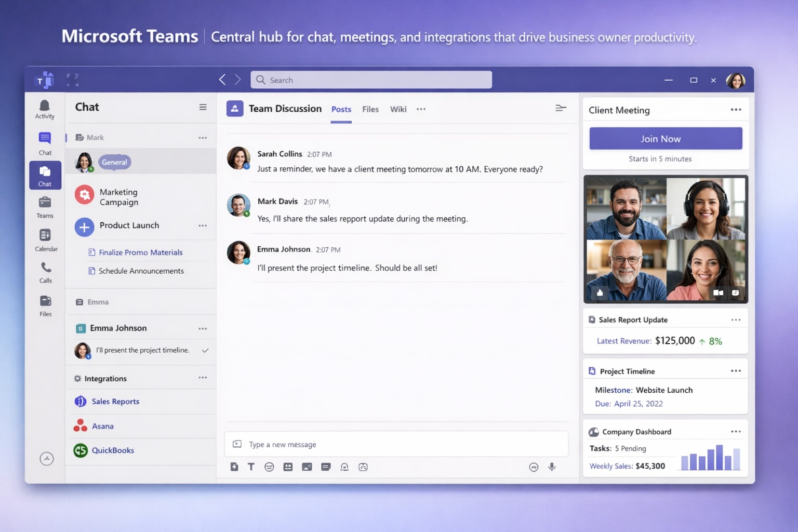
Task: Switch to the Wiki tab
Action: pos(398,109)
